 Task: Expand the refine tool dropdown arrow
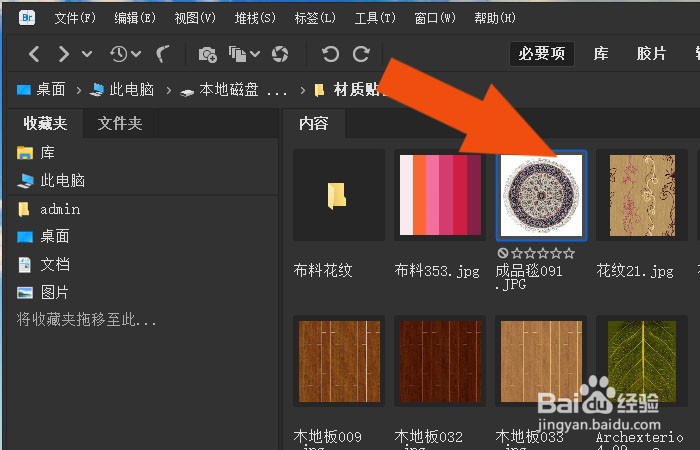(255, 54)
